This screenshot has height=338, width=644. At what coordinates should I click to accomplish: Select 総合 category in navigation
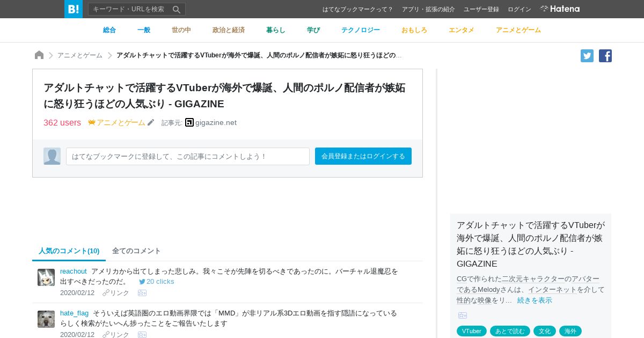coord(109,30)
